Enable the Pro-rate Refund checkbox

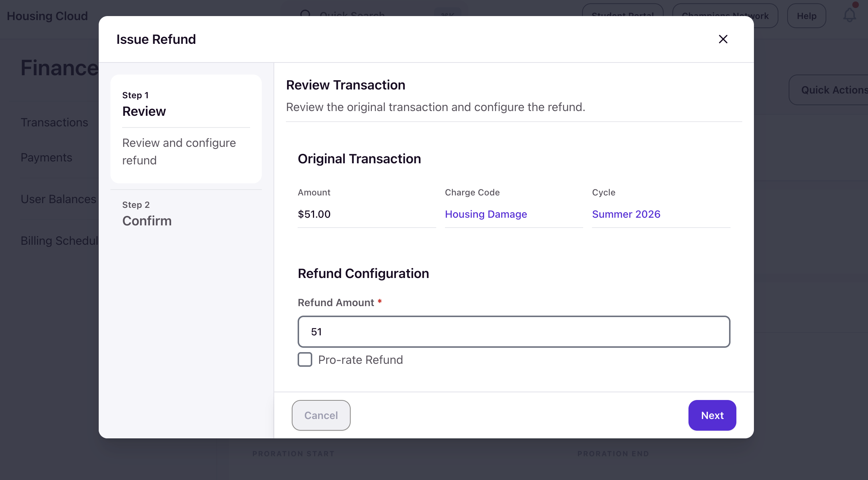click(305, 359)
